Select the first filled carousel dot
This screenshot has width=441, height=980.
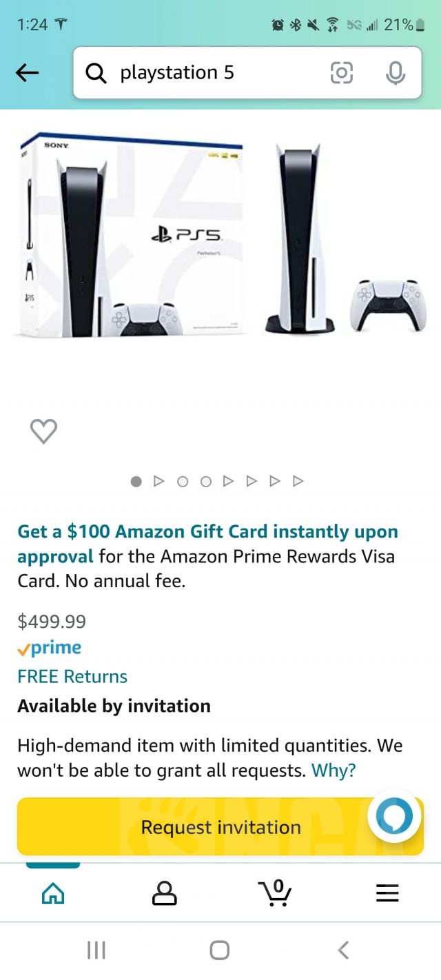click(136, 481)
